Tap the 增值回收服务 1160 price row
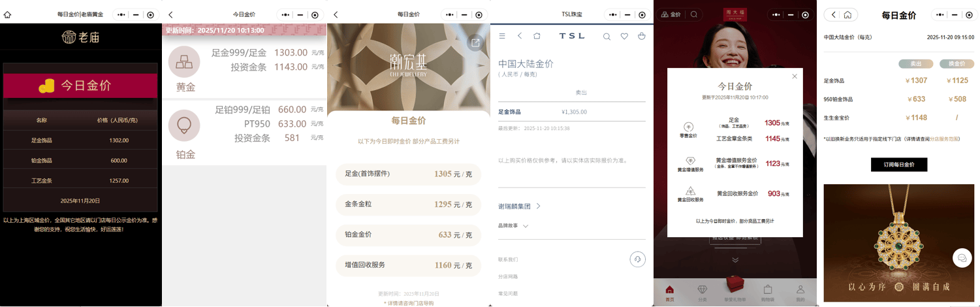Viewport: 980px width, 307px height. (409, 265)
